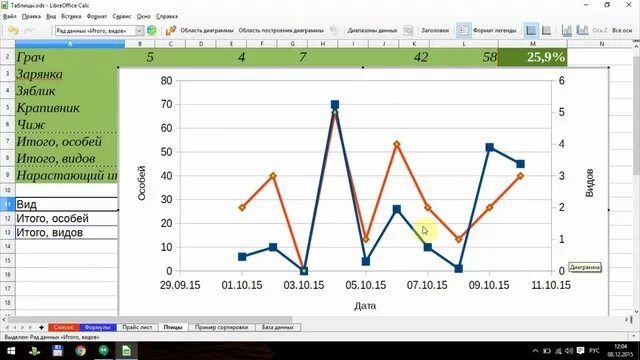
Task: Click the Chart Type icon
Action: (x=171, y=30)
